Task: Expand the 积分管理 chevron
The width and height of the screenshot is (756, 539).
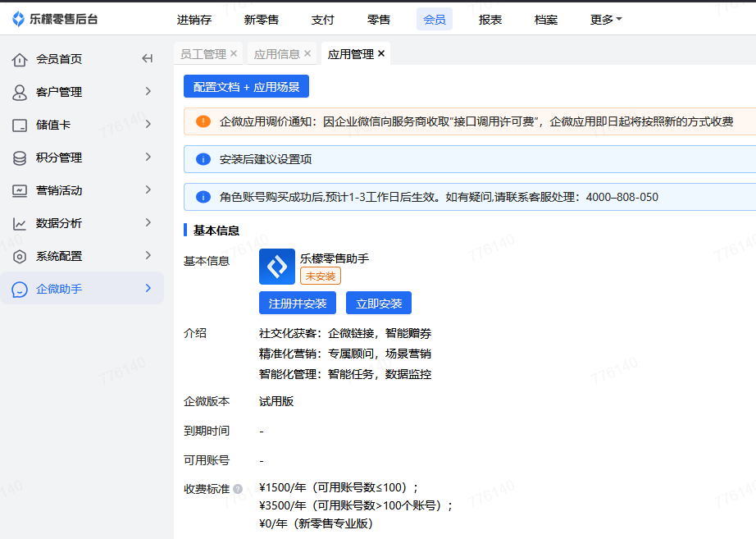Action: [148, 157]
